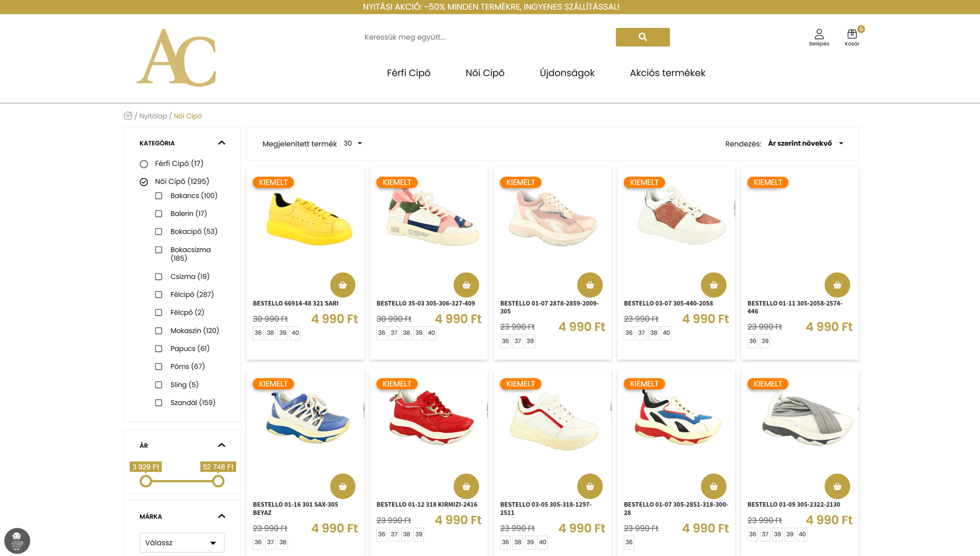
Task: Open the red sneaker product image
Action: point(432,418)
